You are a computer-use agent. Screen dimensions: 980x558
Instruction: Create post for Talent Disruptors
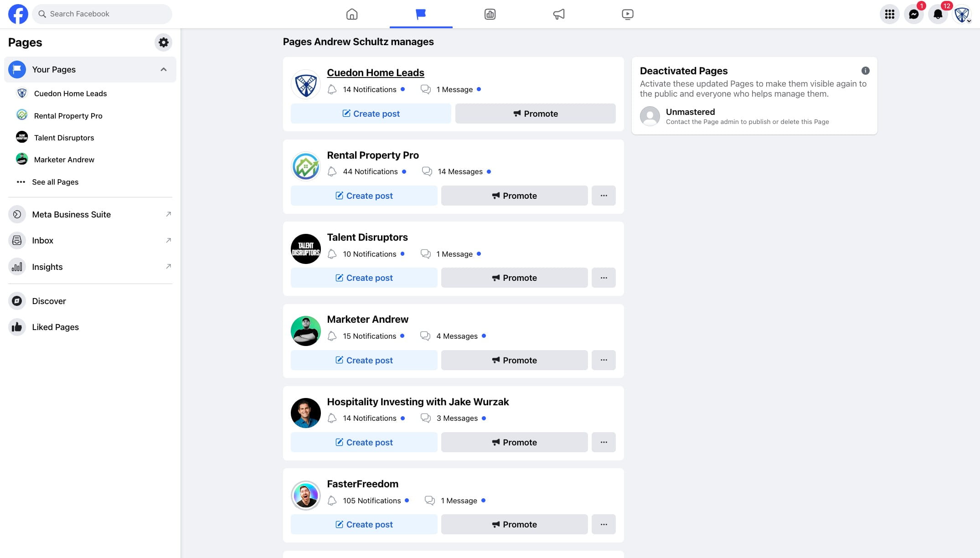[x=364, y=278]
